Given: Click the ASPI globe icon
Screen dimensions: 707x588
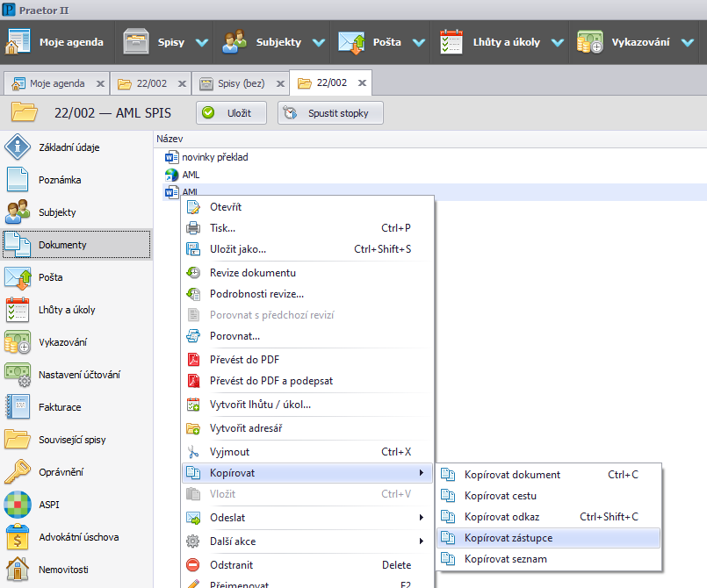Looking at the screenshot, I should click(18, 505).
